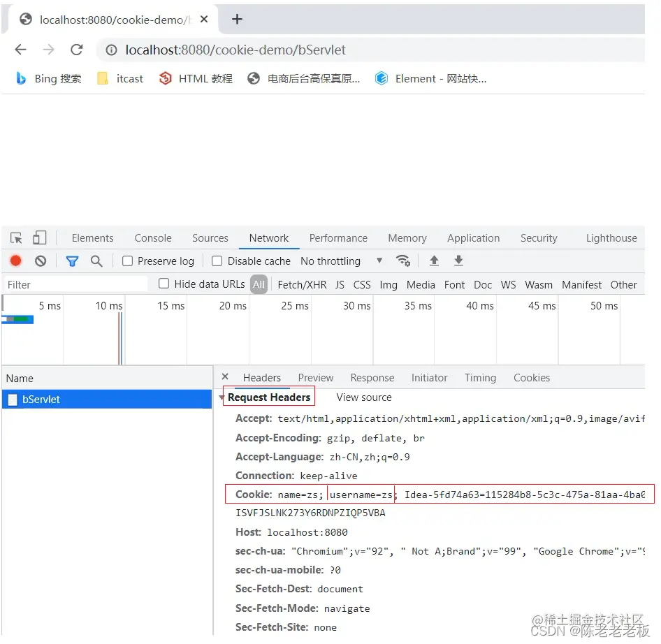The image size is (661, 644).
Task: Open the Initiator detail tab
Action: click(429, 378)
